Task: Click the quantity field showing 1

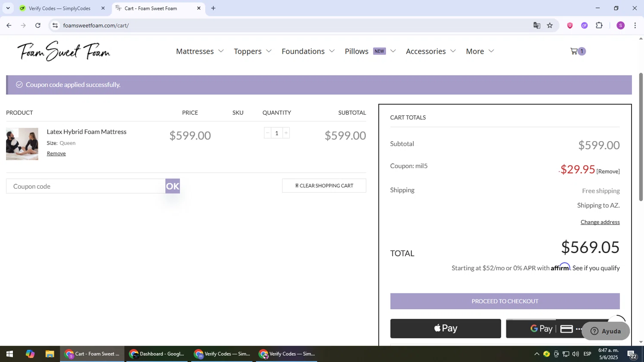Action: (x=277, y=133)
